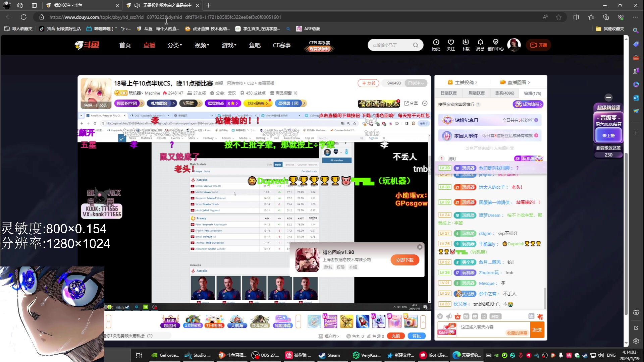Expand the circular chevron next to 分享
The image size is (644, 362).
tap(425, 103)
